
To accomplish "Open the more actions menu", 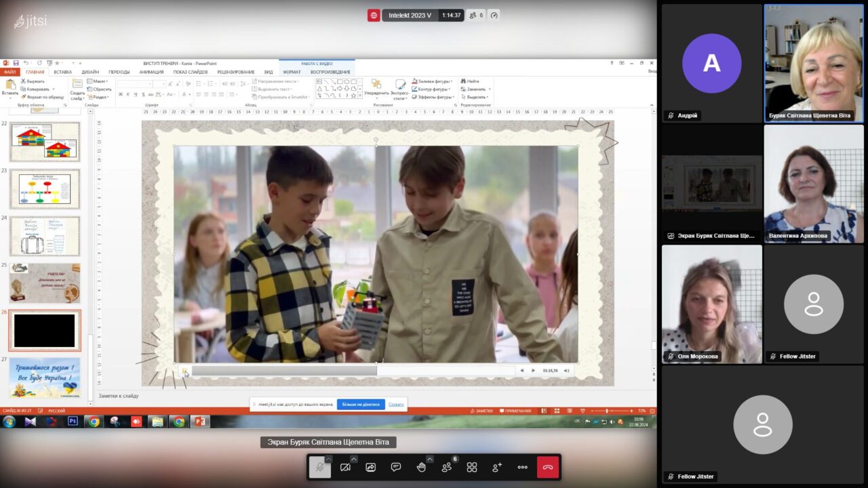I will coord(522,467).
